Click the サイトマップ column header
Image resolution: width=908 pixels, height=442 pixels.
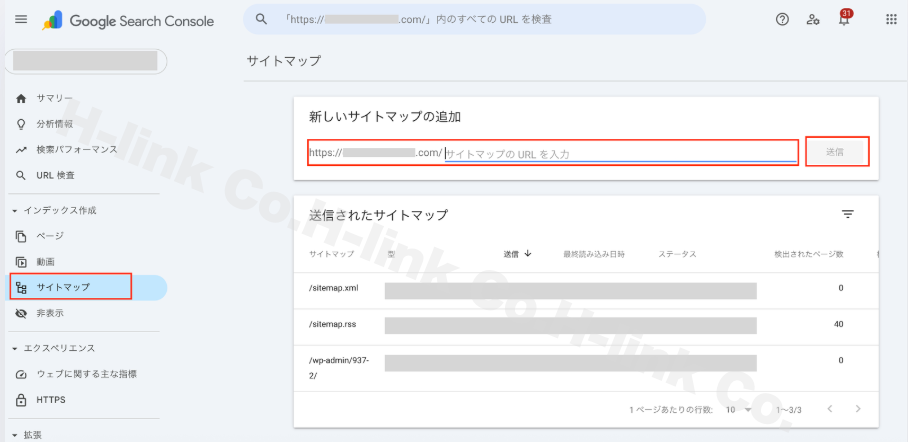click(x=331, y=254)
